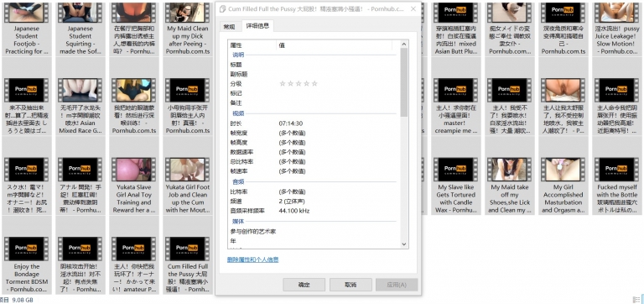The width and height of the screenshot is (644, 304).
Task: Switch to the 常规 tab
Action: click(x=229, y=26)
